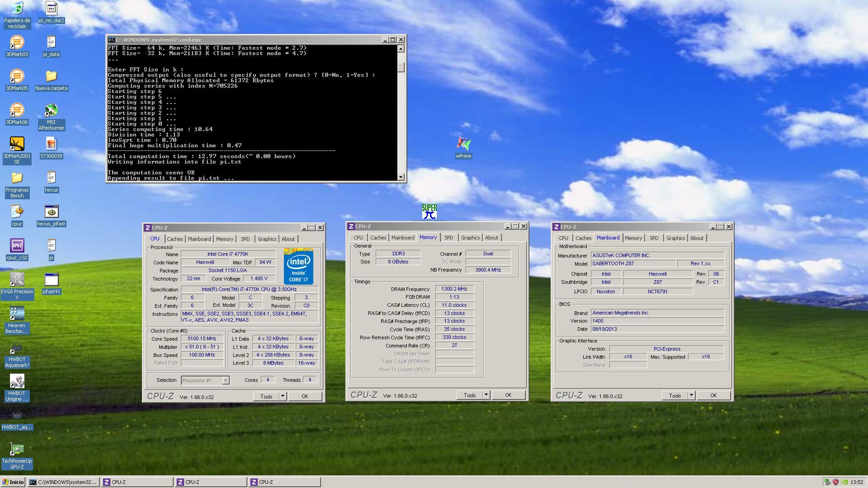Screen dimensions: 868x488
Task: Select the hexus_pifast desktop icon
Action: pyautogui.click(x=51, y=216)
